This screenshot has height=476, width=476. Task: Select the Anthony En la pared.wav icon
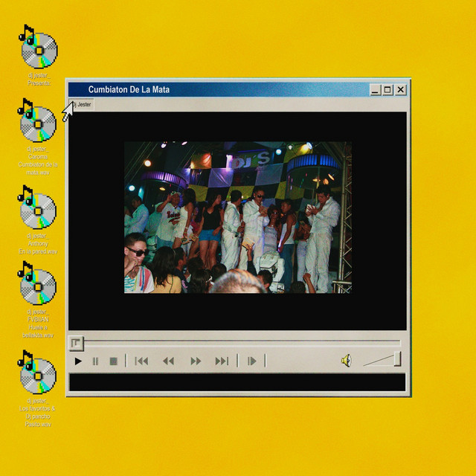click(37, 207)
